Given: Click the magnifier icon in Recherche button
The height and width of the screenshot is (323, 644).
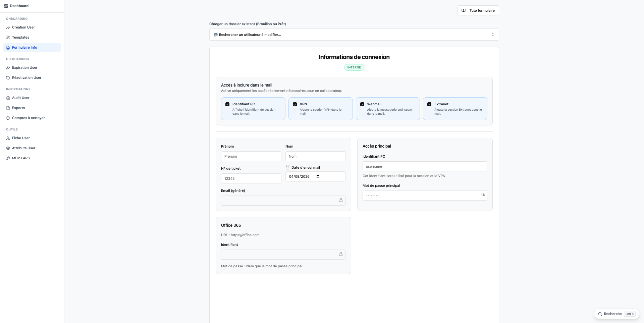Looking at the screenshot, I should tap(600, 314).
